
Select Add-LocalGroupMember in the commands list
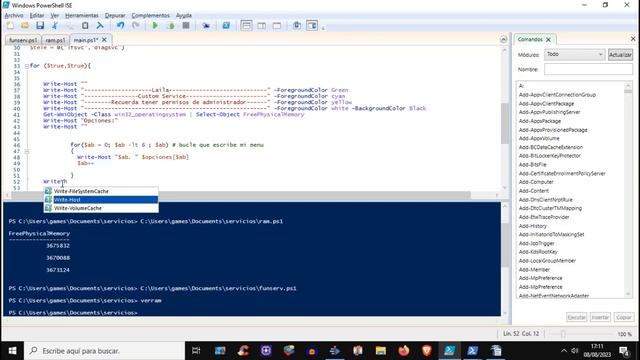click(x=547, y=261)
